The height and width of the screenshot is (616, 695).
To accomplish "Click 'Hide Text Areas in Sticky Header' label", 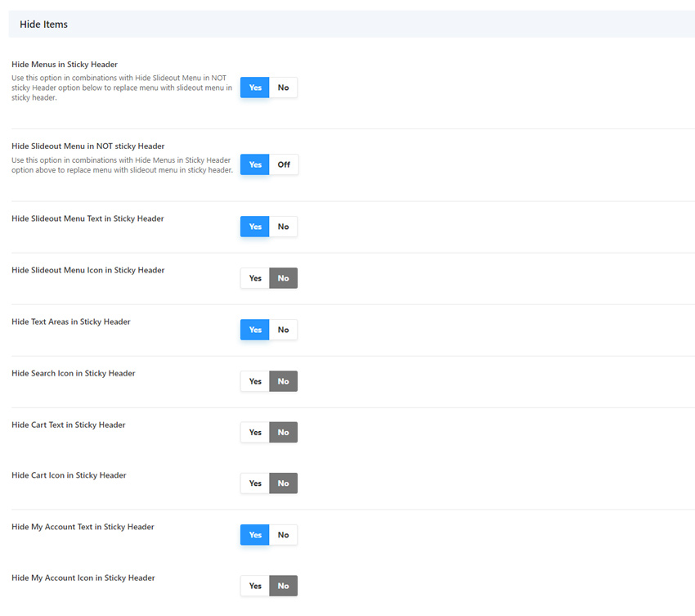I will (71, 321).
